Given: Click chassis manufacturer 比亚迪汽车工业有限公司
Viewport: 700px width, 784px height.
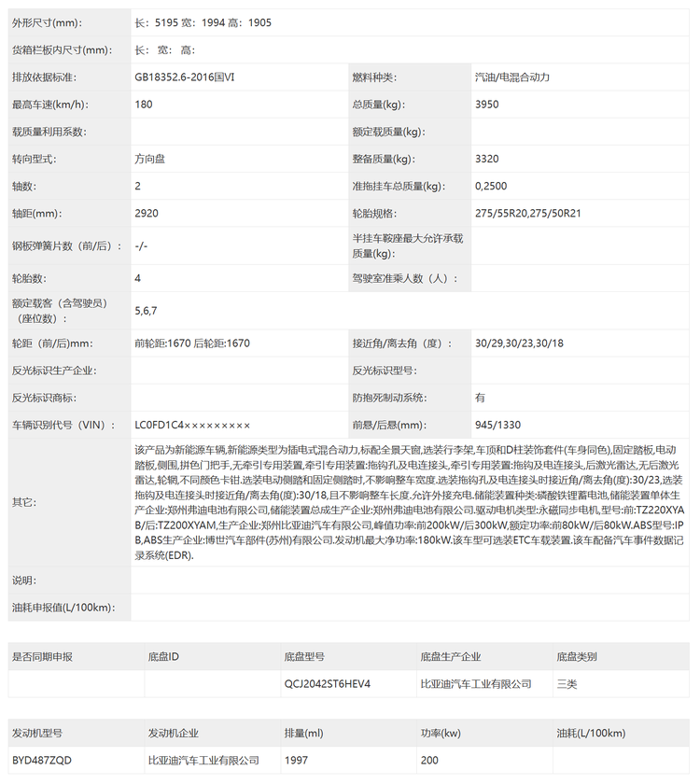Looking at the screenshot, I should (475, 684).
